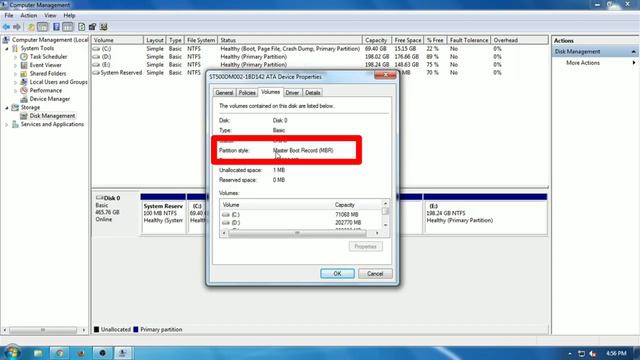Open the Firefox taskbar icon
Screen dimensions: 640x360
coord(80,353)
